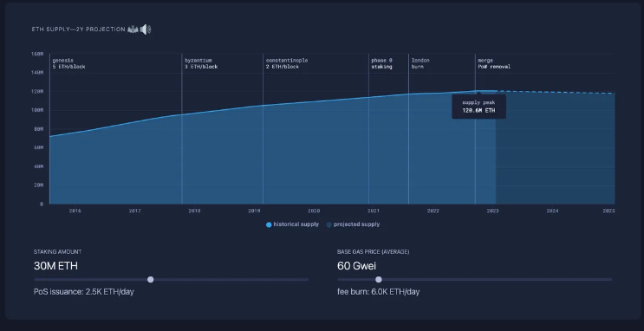
Task: Toggle the projected supply legend label
Action: pyautogui.click(x=356, y=224)
